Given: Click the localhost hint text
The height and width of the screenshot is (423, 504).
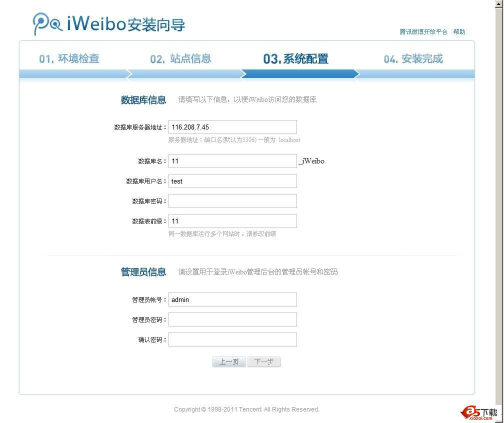Looking at the screenshot, I should pos(289,140).
